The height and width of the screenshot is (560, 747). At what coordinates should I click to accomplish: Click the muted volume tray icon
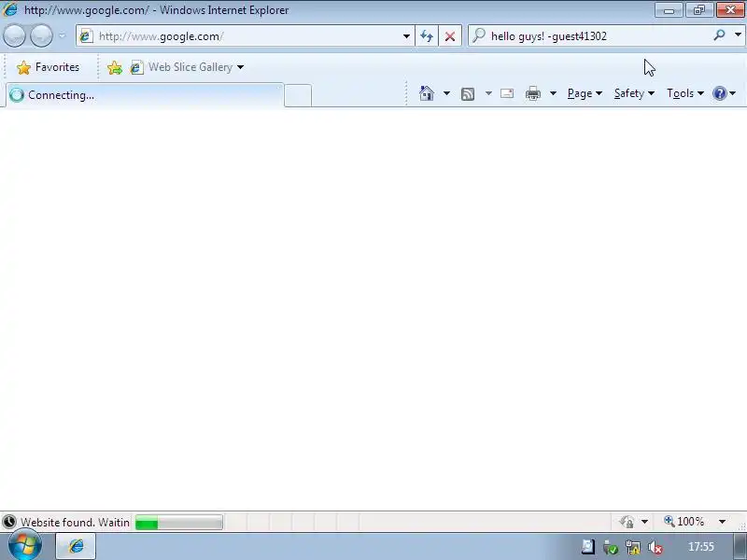point(655,547)
